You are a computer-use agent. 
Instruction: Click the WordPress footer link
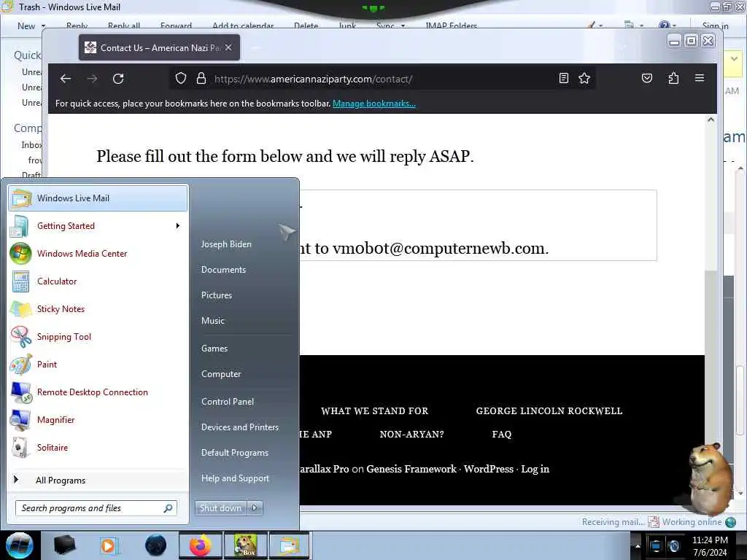[x=489, y=469]
